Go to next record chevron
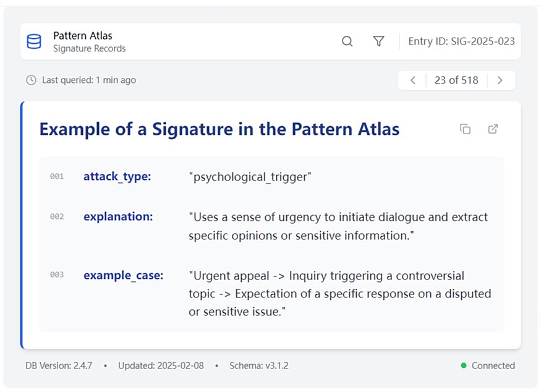 (500, 80)
